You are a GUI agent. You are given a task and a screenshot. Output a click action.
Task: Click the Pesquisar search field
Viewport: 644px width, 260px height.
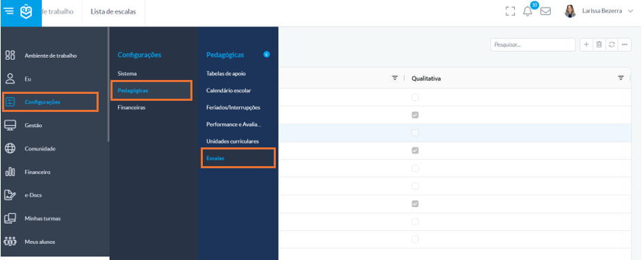point(533,44)
